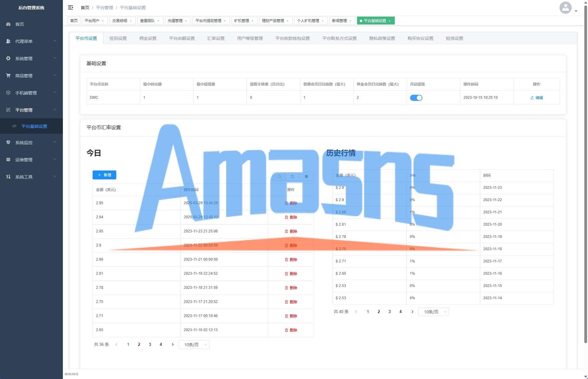Expand the 手机端管理 sidebar menu

point(31,93)
